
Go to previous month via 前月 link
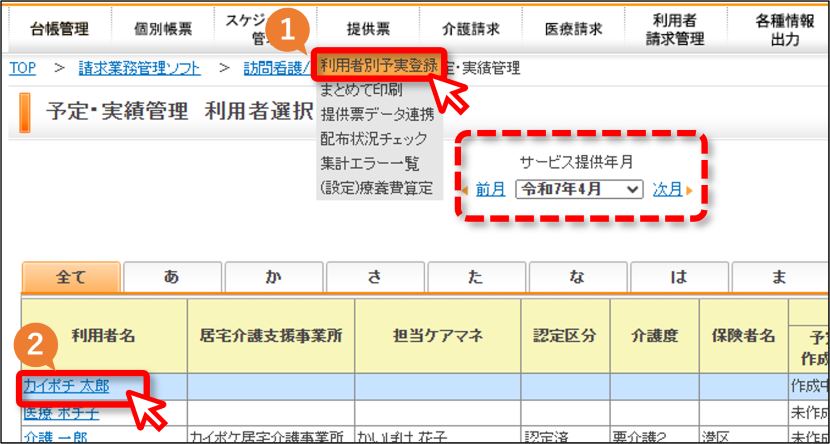click(490, 189)
